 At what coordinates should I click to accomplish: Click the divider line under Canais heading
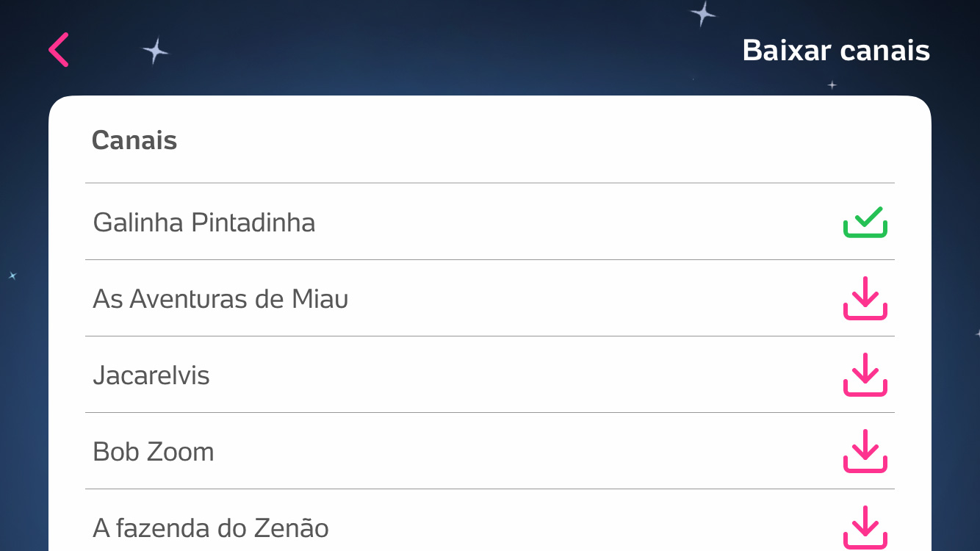tap(490, 183)
